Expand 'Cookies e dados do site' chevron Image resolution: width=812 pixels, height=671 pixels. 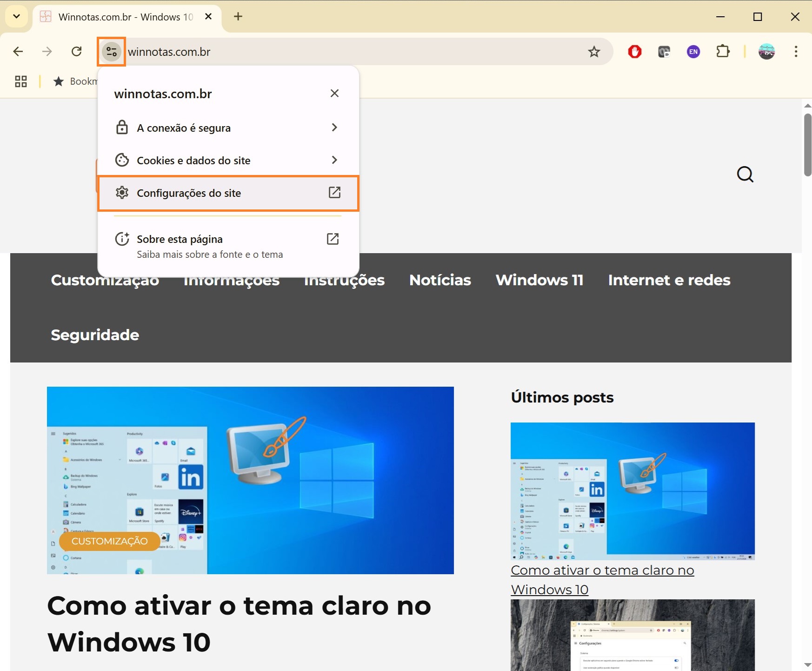334,160
